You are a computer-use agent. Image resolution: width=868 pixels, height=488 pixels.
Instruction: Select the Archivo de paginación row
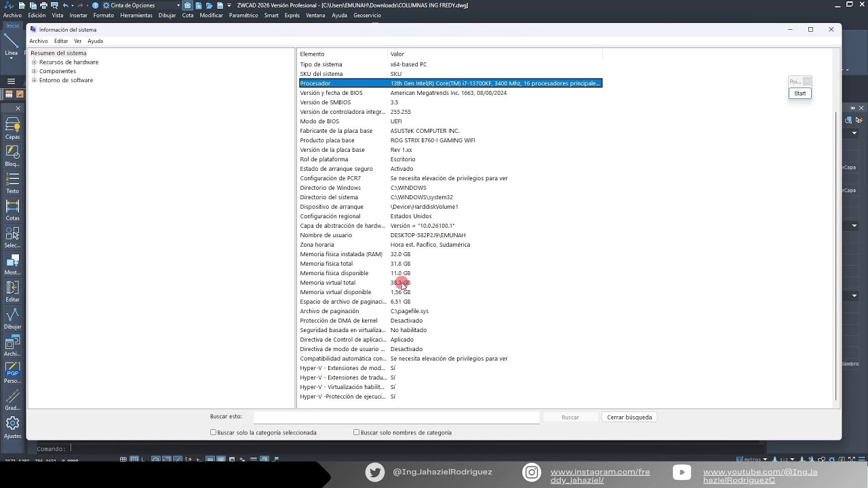450,311
